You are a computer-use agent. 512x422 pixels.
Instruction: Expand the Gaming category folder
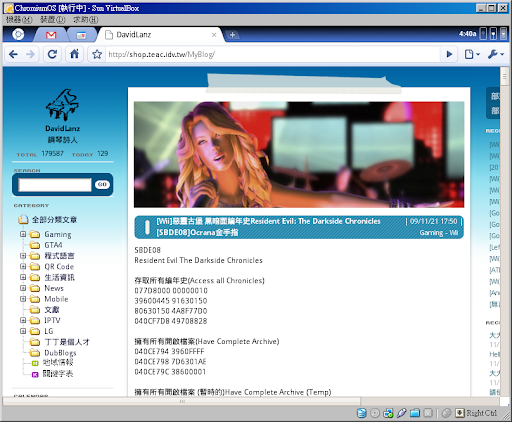[23, 234]
